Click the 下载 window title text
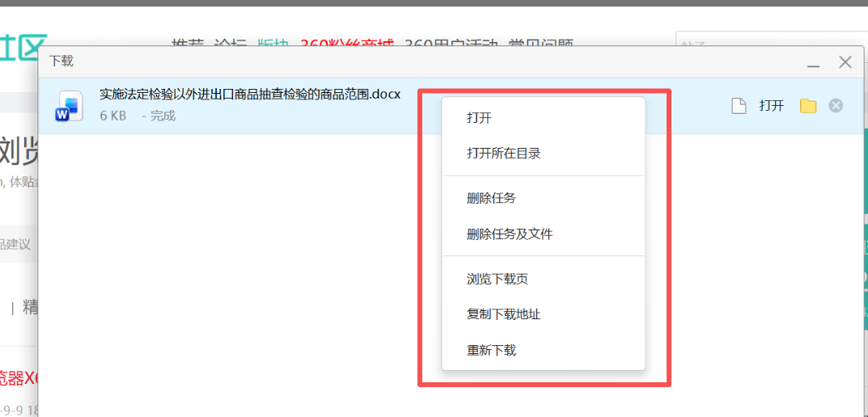868x417 pixels. point(61,61)
